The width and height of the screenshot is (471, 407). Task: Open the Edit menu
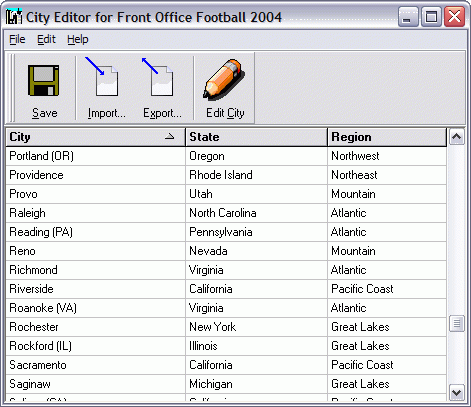pyautogui.click(x=46, y=39)
